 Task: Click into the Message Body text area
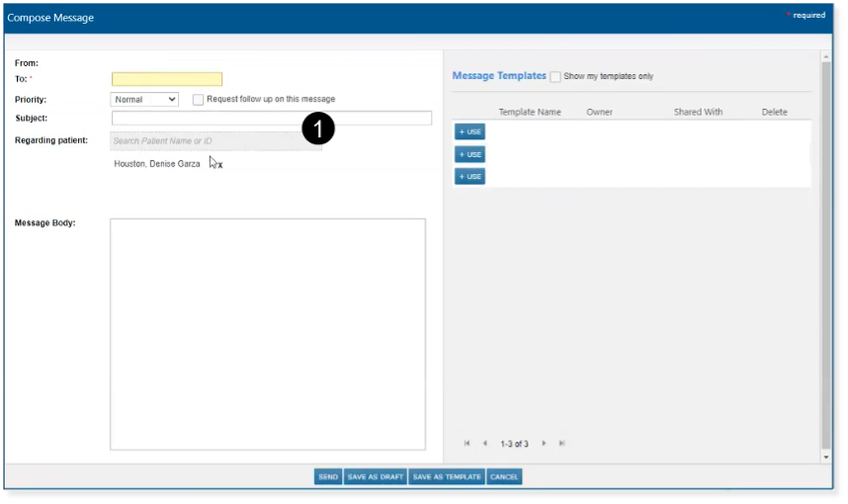click(268, 334)
